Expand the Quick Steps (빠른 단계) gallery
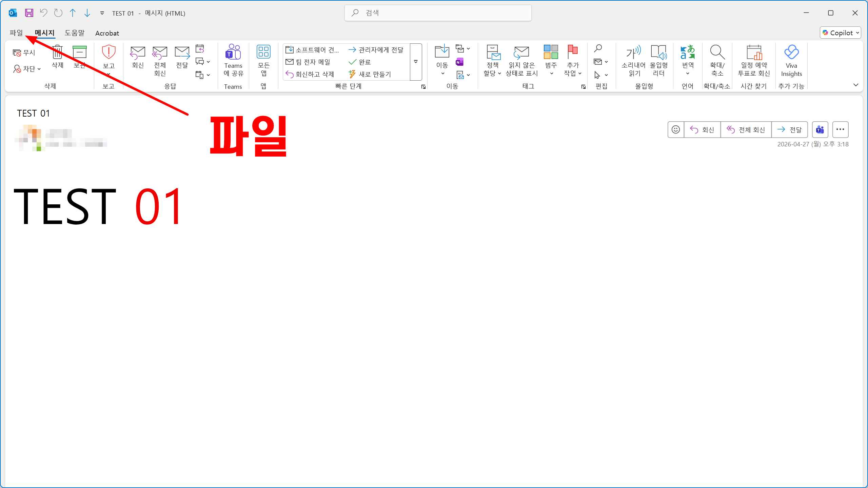This screenshot has height=488, width=868. (x=416, y=62)
